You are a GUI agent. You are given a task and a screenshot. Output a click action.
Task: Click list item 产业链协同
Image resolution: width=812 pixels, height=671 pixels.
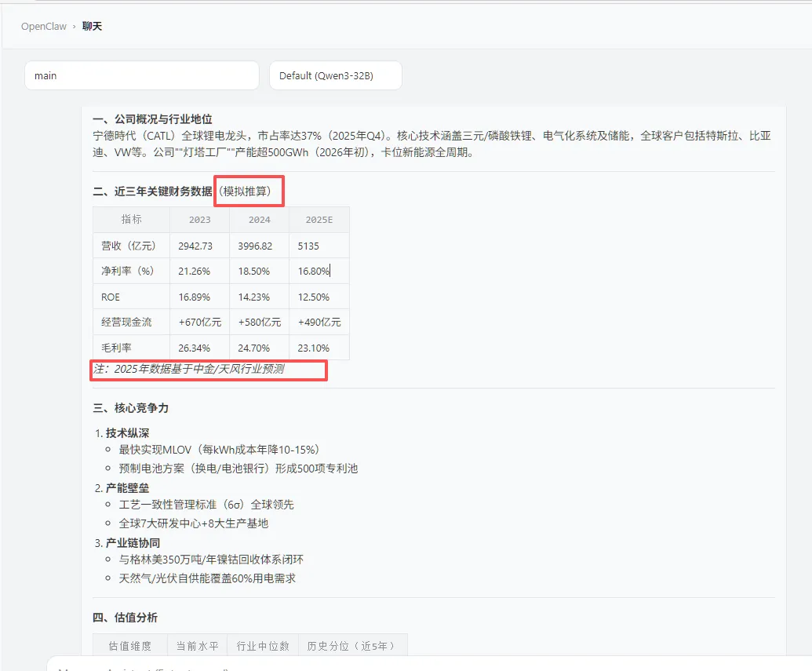tap(133, 543)
